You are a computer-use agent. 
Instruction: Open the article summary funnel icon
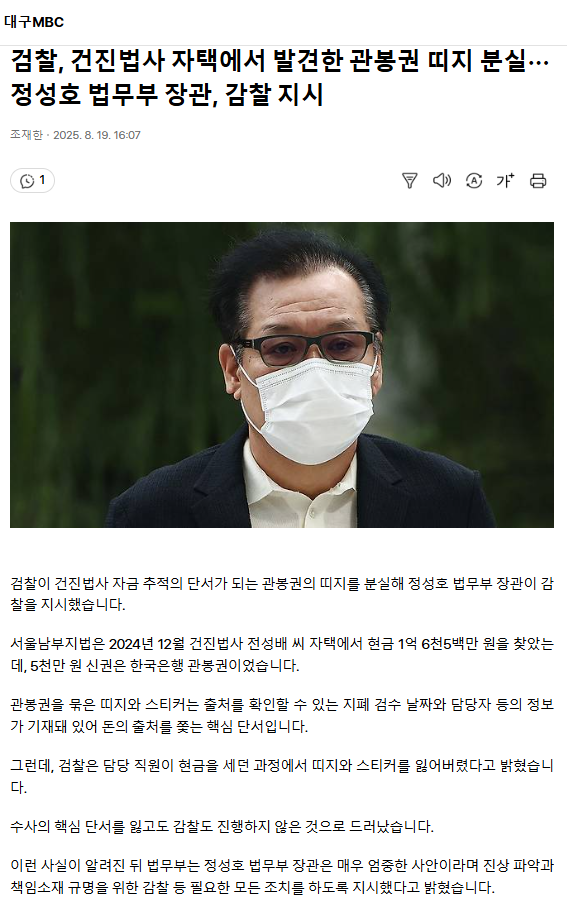pos(409,181)
